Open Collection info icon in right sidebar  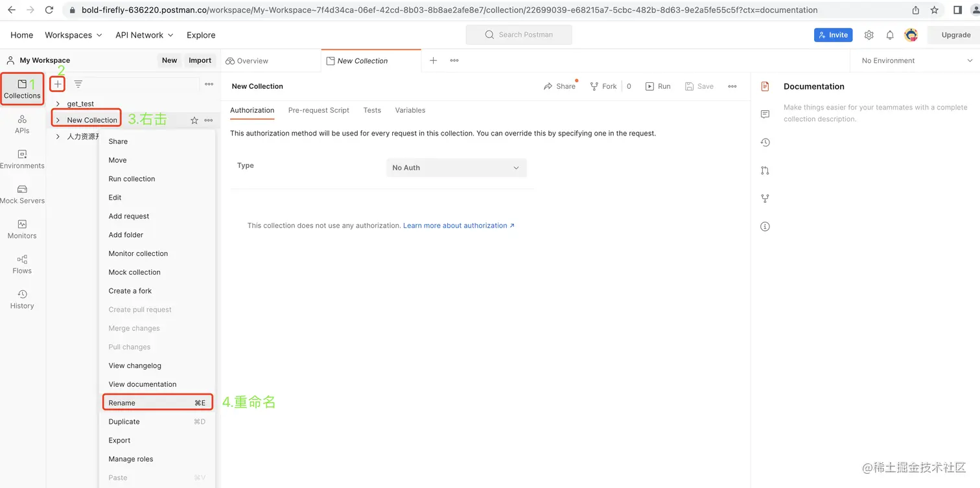click(765, 227)
